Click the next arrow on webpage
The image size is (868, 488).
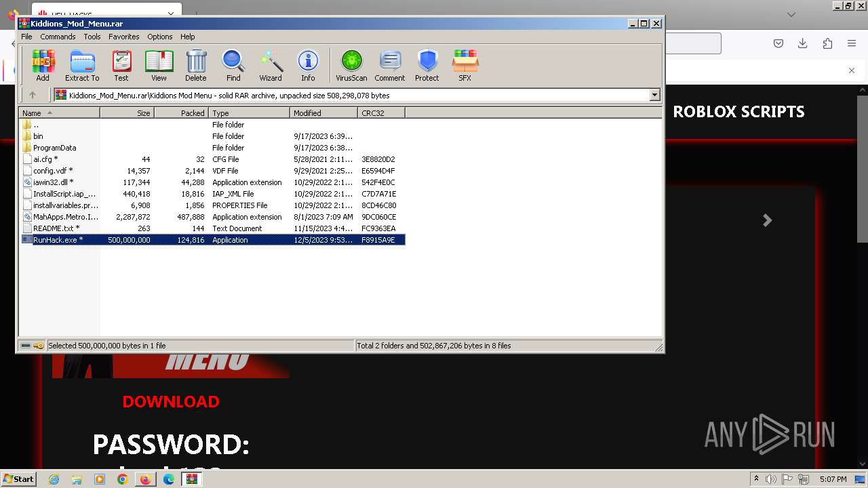coord(767,220)
